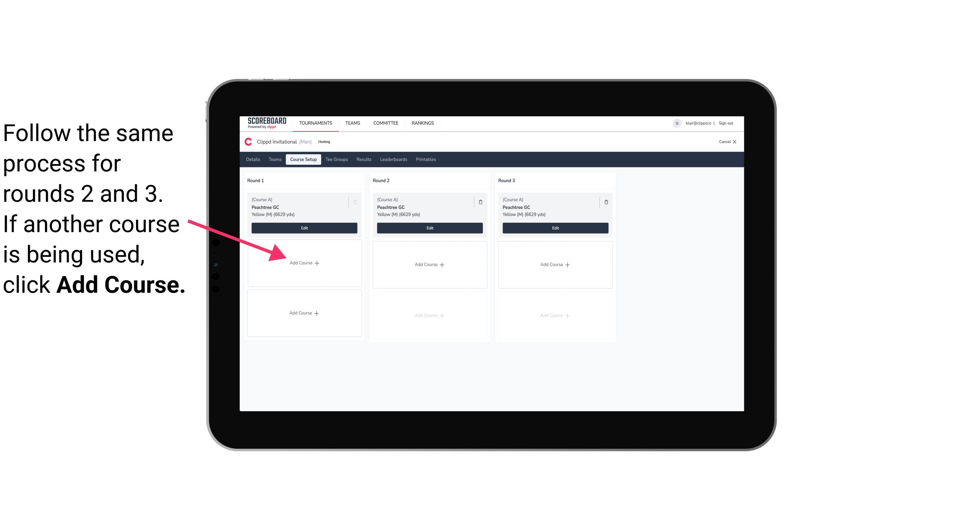This screenshot has height=527, width=980.
Task: Open the Results tab
Action: click(x=363, y=160)
